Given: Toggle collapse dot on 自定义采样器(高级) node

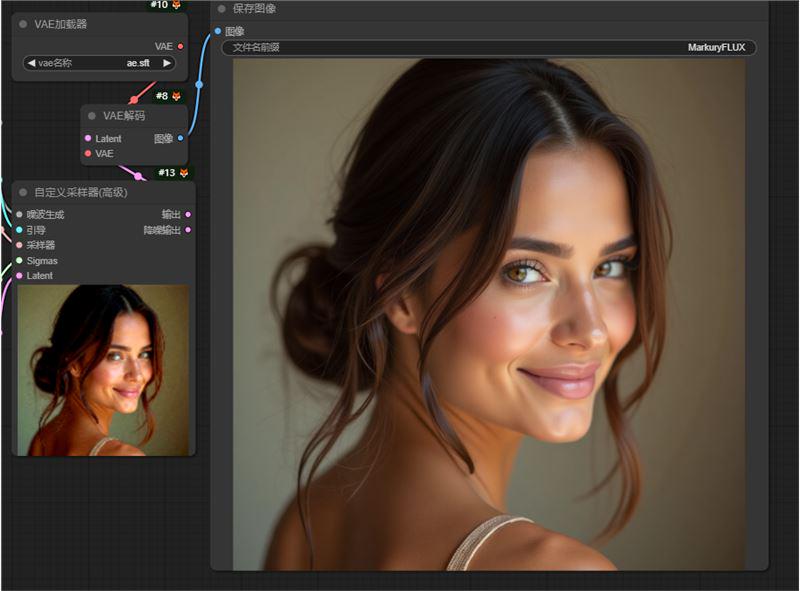Looking at the screenshot, I should coord(23,192).
